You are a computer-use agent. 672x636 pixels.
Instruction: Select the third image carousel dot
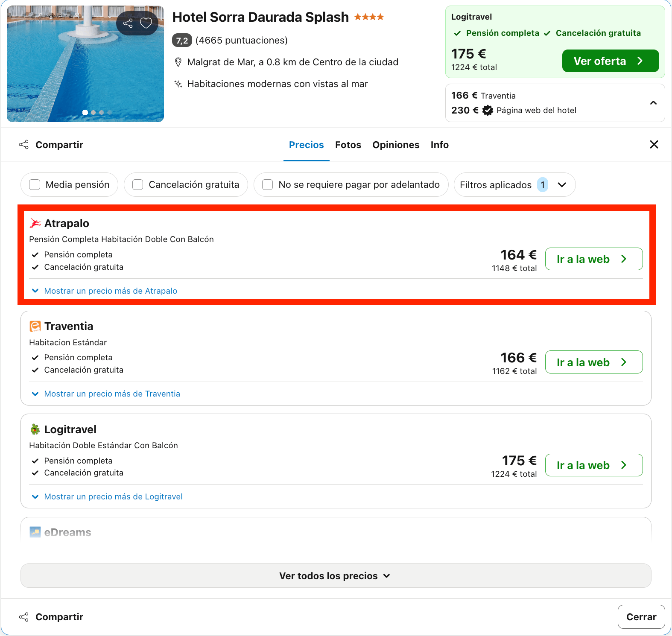[101, 113]
